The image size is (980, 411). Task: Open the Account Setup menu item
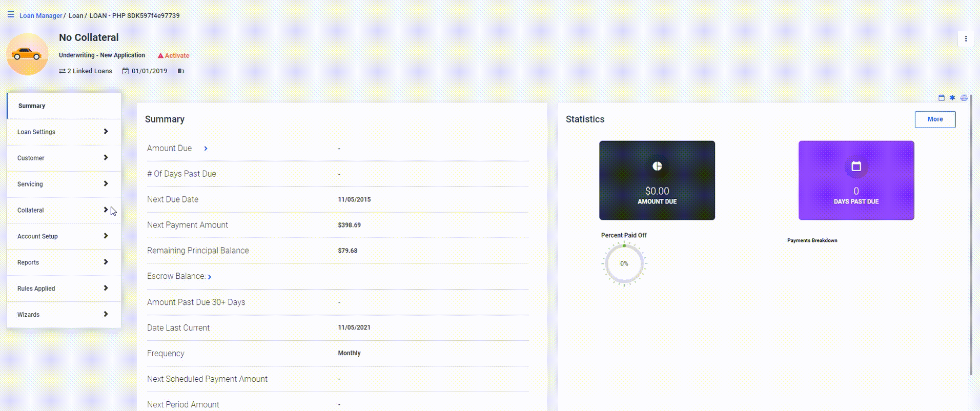64,237
